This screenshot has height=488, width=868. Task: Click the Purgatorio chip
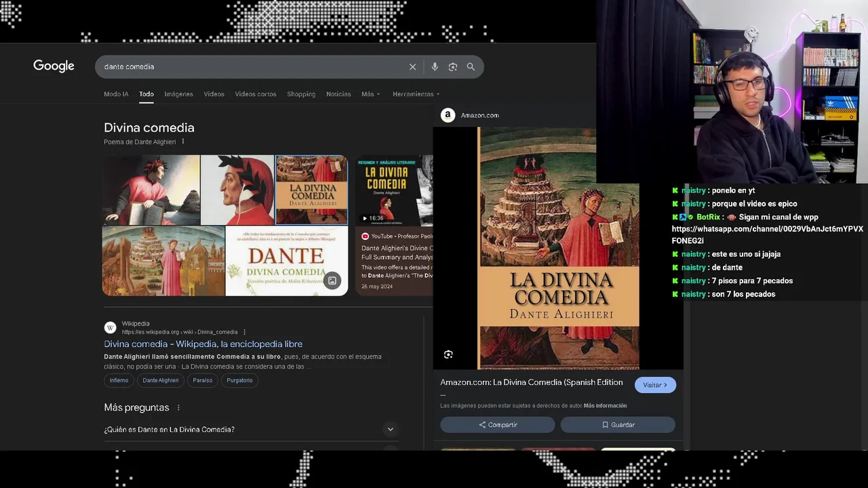pyautogui.click(x=239, y=380)
